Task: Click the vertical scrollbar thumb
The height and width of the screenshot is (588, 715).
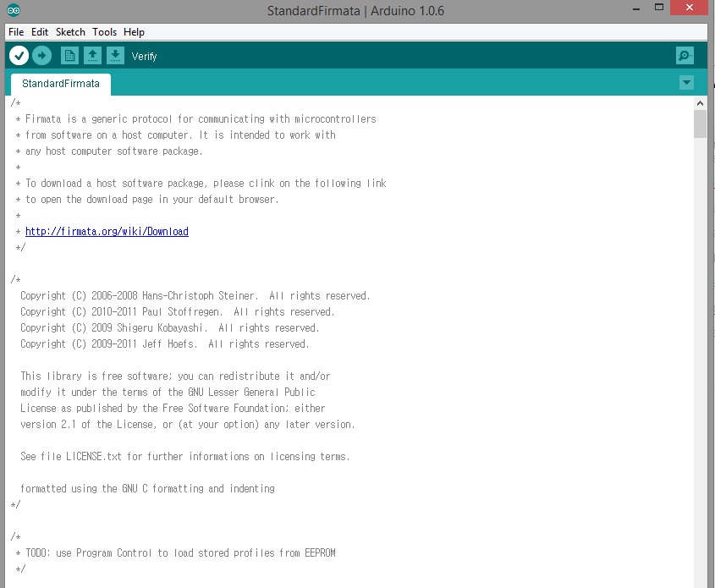Action: [700, 124]
